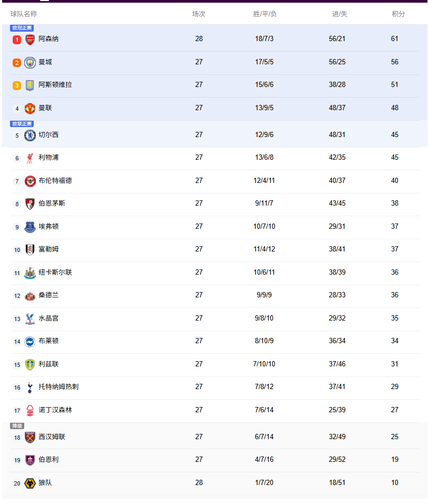Select the Brighton team badge
Image resolution: width=428 pixels, height=504 pixels.
(30, 341)
